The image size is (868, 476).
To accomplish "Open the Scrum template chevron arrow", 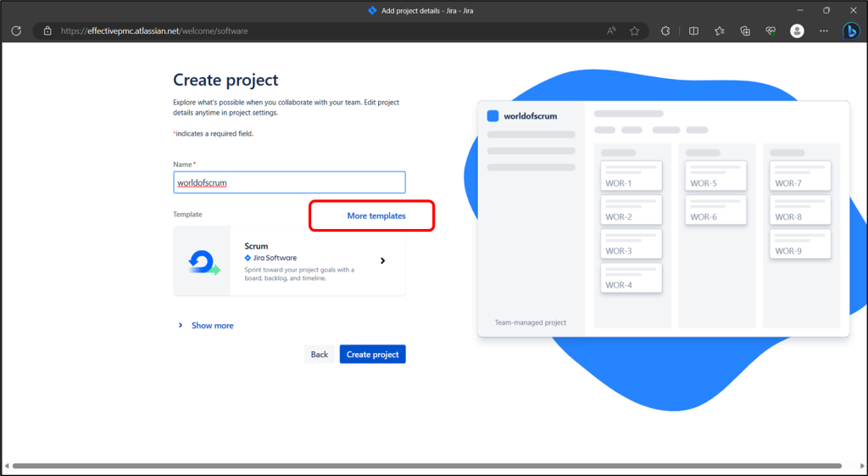I will (382, 260).
